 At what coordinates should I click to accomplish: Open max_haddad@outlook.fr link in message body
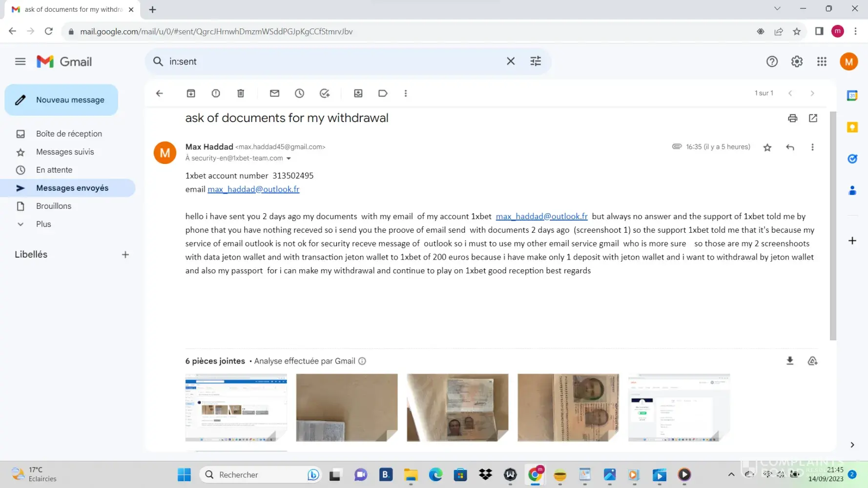click(542, 216)
